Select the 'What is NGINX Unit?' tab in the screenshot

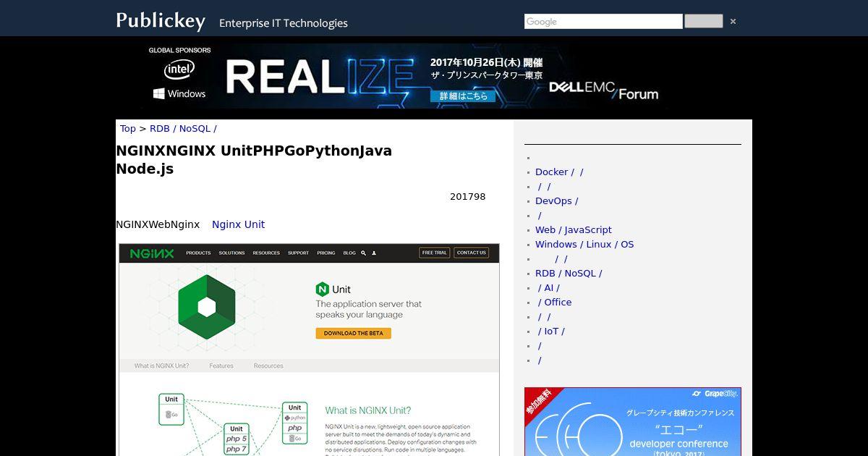pyautogui.click(x=161, y=366)
